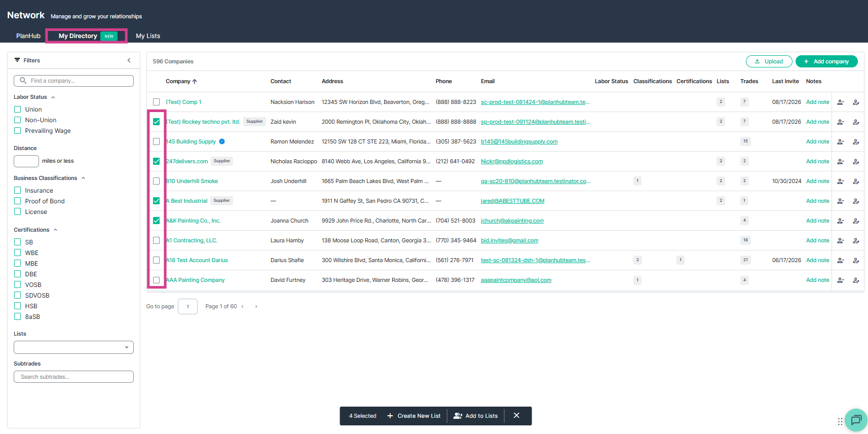Open the chat support bubble icon
Image resolution: width=868 pixels, height=434 pixels.
click(x=856, y=420)
